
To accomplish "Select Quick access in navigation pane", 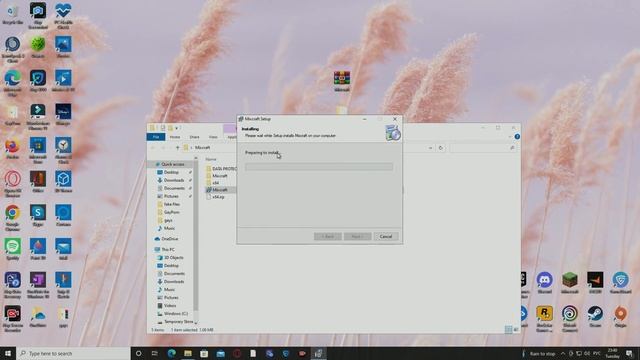I will pos(172,164).
